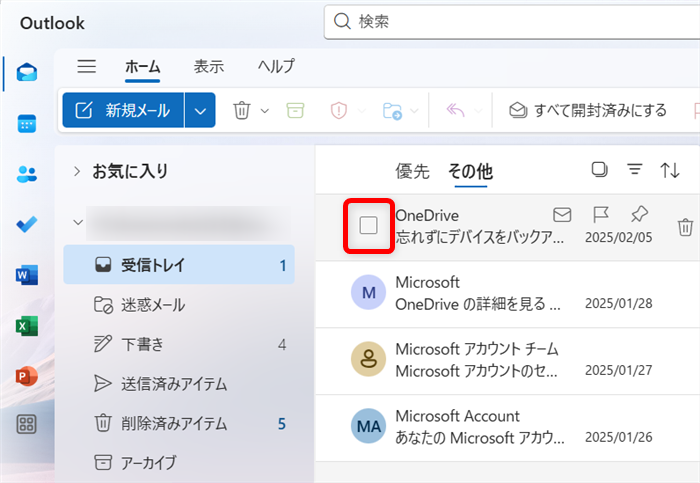Launch PowerPoint from the sidebar
Viewport: 700px width, 483px height.
[27, 376]
